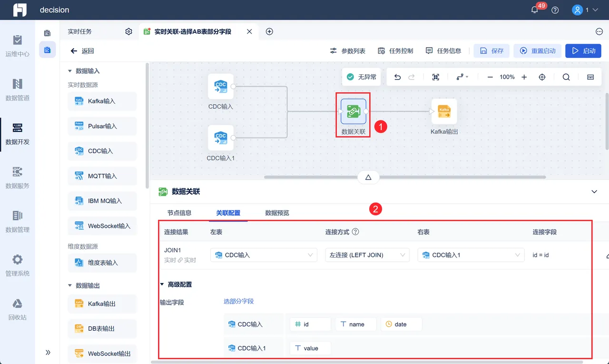Collapse the 数据关联 panel chevron
This screenshot has height=364, width=609.
(x=594, y=192)
